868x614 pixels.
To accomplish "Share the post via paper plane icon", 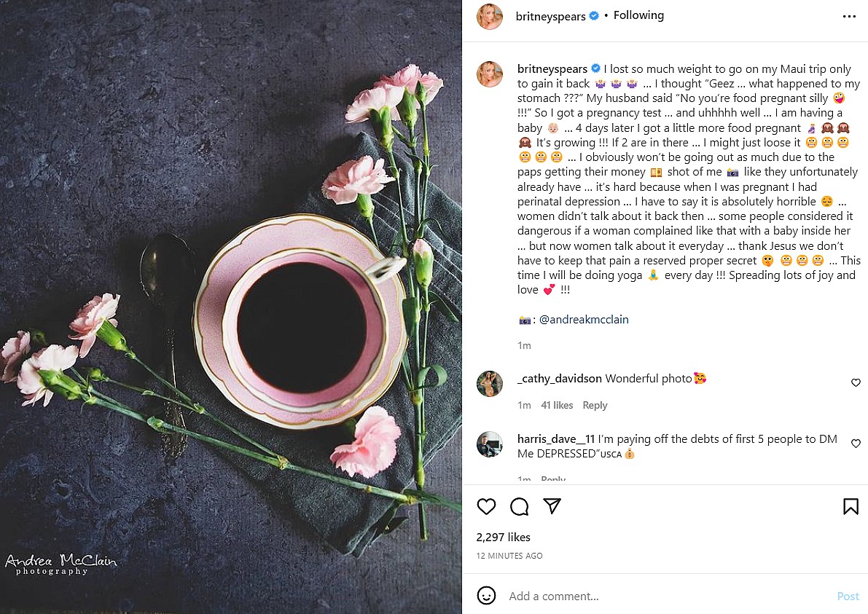I will coord(552,506).
